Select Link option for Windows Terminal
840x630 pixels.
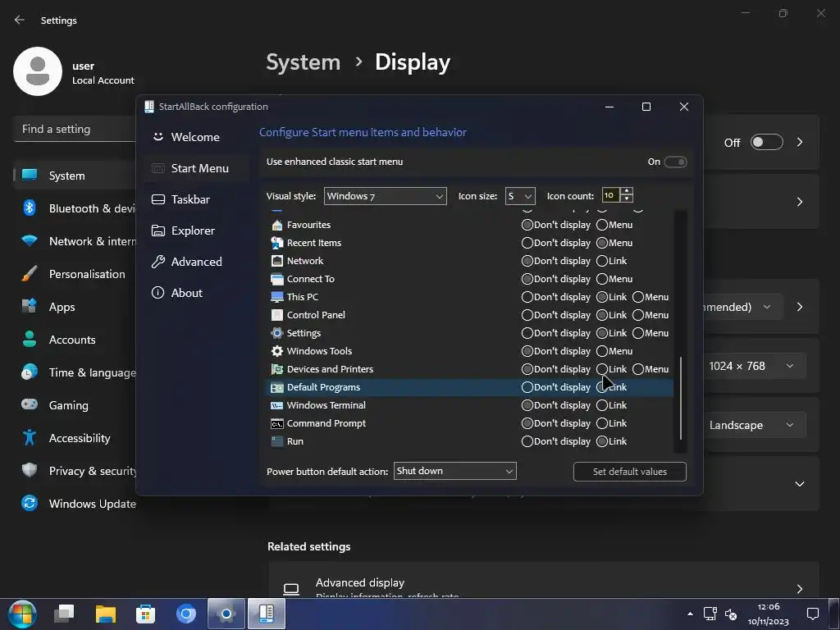[602, 405]
